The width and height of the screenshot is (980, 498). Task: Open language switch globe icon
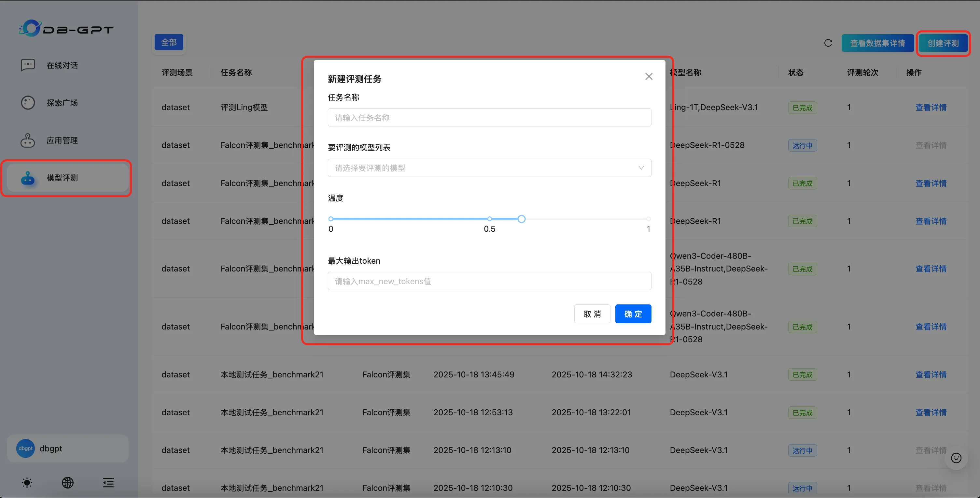click(x=68, y=483)
